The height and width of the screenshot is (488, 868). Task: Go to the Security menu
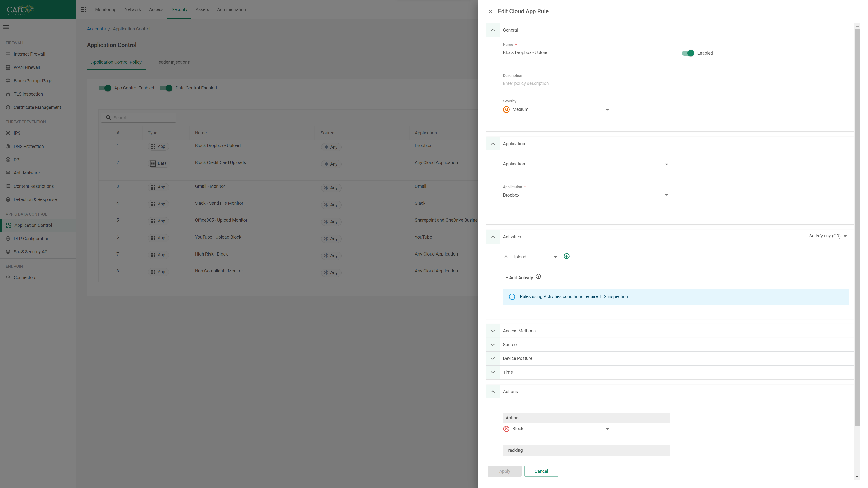(x=179, y=9)
